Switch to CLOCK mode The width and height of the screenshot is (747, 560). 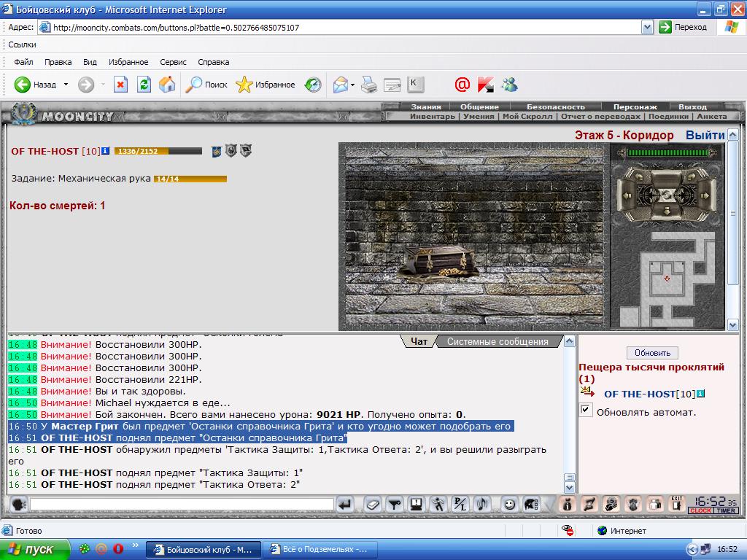tap(700, 510)
